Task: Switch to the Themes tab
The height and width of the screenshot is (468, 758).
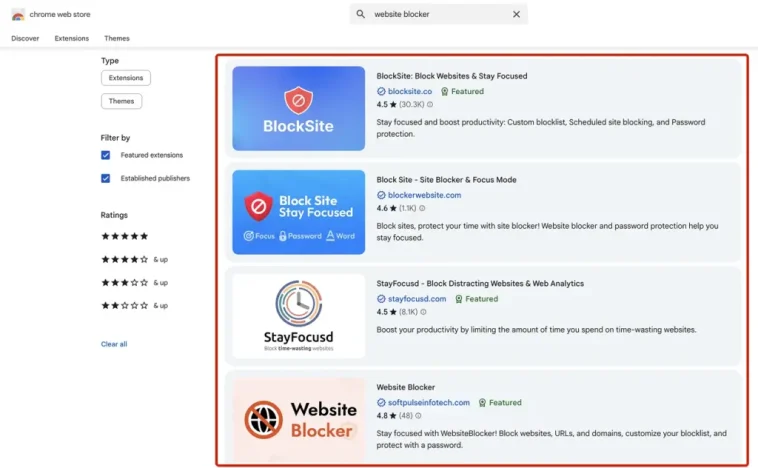Action: click(117, 38)
